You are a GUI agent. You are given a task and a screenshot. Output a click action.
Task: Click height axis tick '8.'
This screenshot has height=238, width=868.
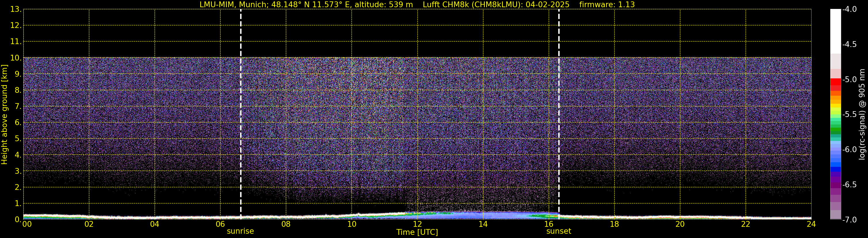click(18, 90)
